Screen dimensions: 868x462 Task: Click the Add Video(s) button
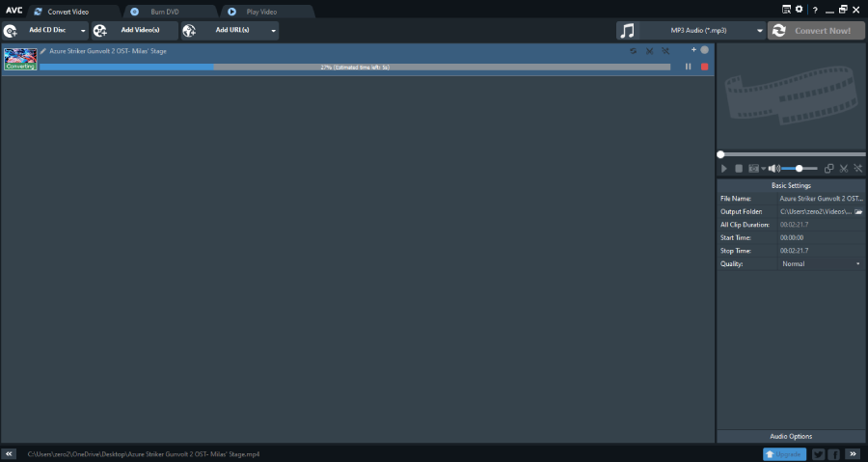(x=134, y=31)
